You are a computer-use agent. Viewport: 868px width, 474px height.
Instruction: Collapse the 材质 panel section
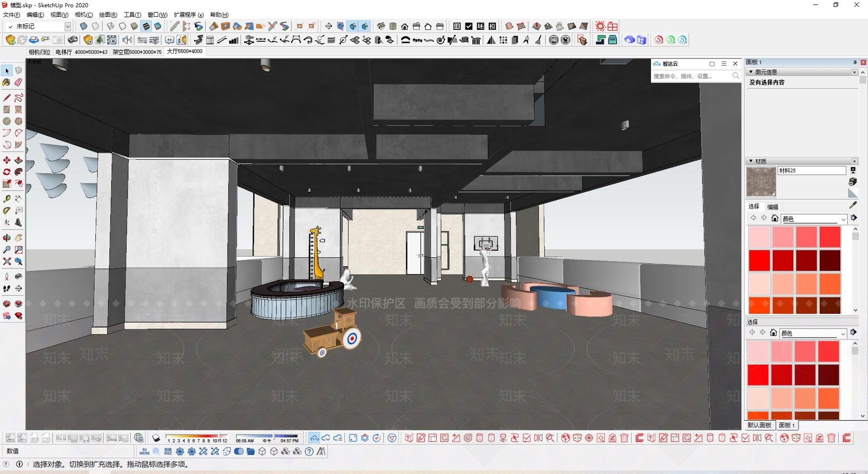tap(751, 161)
